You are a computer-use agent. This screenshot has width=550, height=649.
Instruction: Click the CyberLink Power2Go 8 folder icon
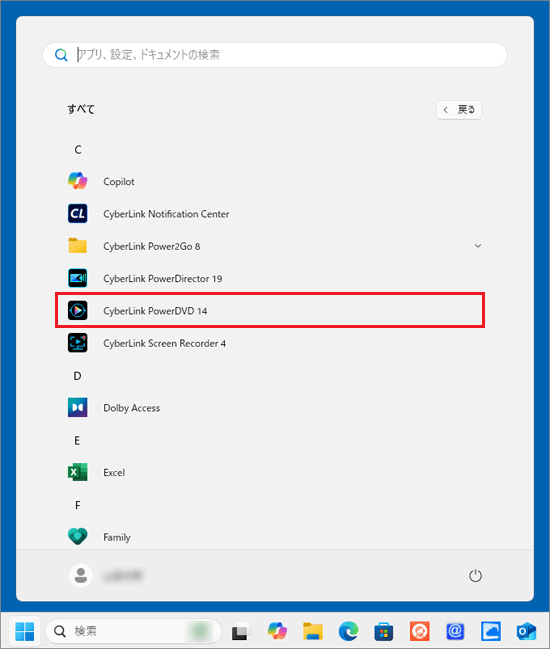(77, 246)
